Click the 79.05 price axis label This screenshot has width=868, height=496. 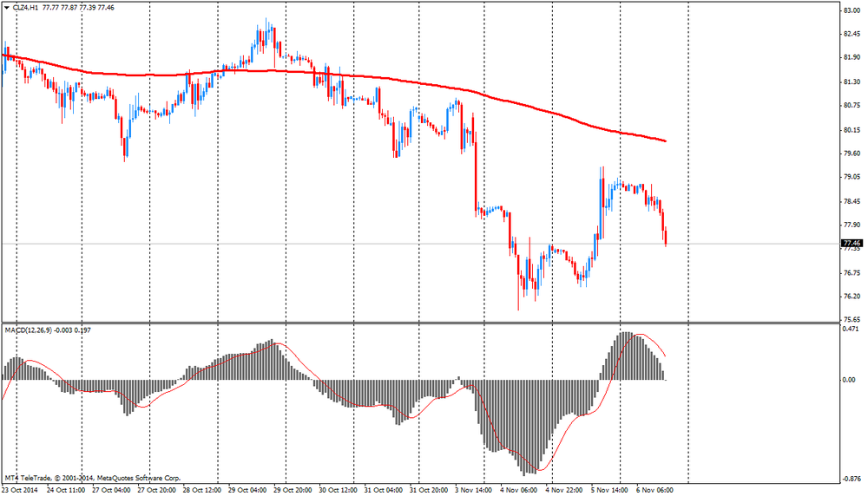(x=852, y=178)
